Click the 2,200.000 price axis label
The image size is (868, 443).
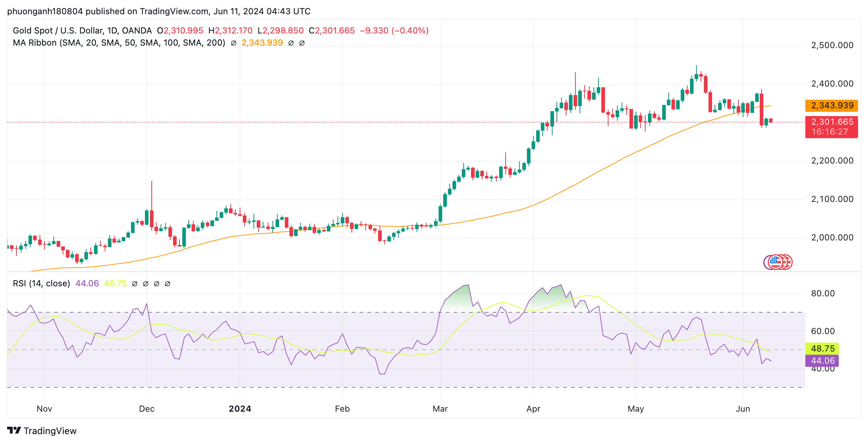tap(832, 161)
